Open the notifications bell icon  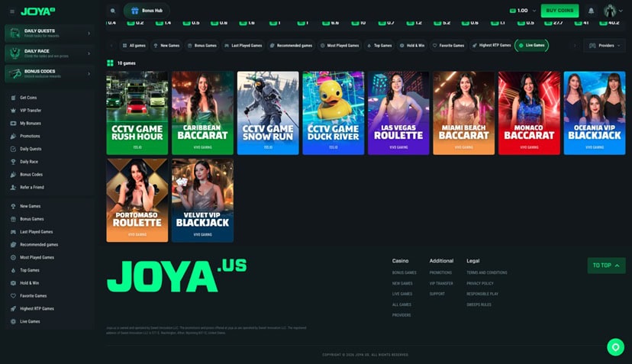591,11
